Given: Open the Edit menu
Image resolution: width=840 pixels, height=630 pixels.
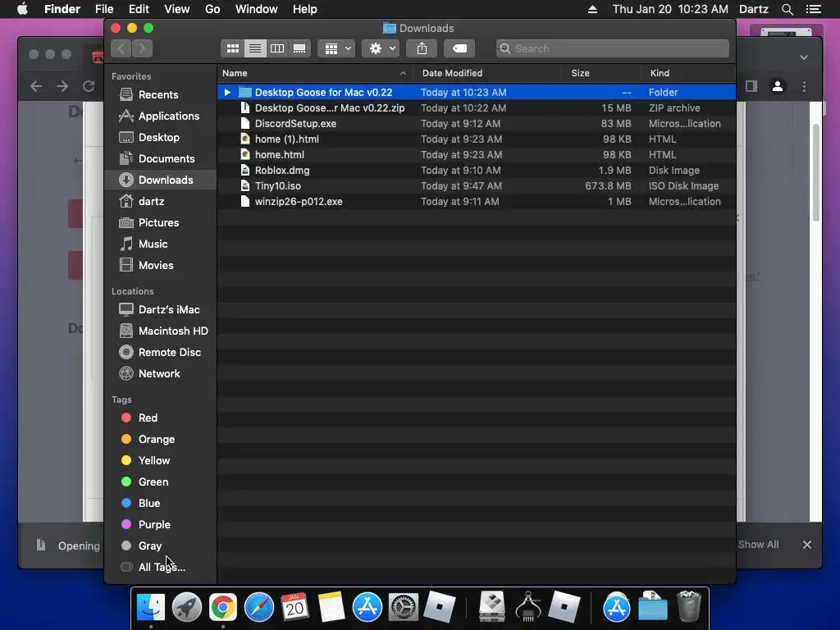Looking at the screenshot, I should click(139, 9).
